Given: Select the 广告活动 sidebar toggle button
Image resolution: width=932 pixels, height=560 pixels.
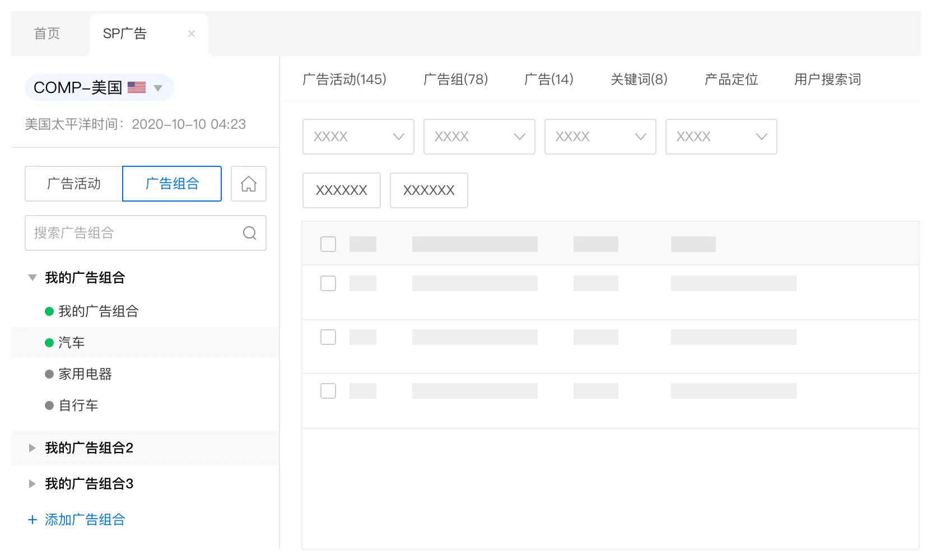Looking at the screenshot, I should [74, 184].
